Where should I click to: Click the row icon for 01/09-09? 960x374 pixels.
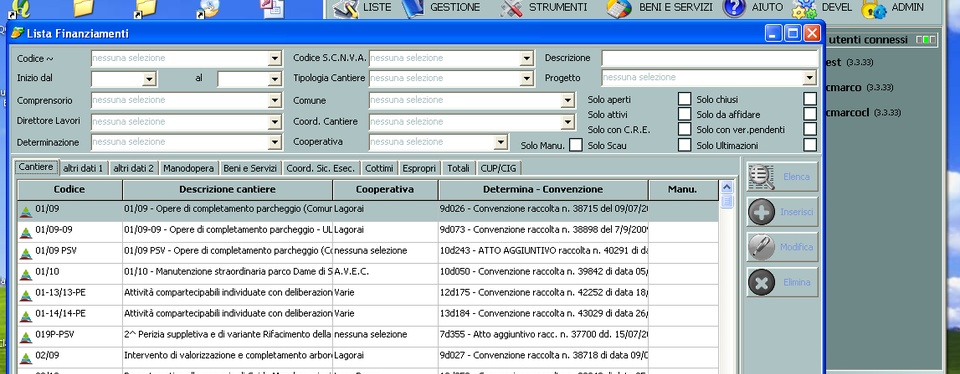point(26,233)
